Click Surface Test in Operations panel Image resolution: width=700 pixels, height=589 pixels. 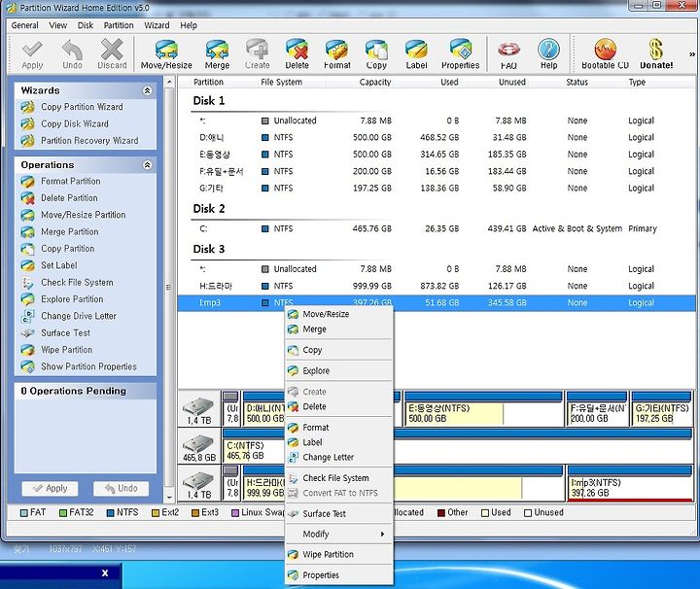coord(65,332)
